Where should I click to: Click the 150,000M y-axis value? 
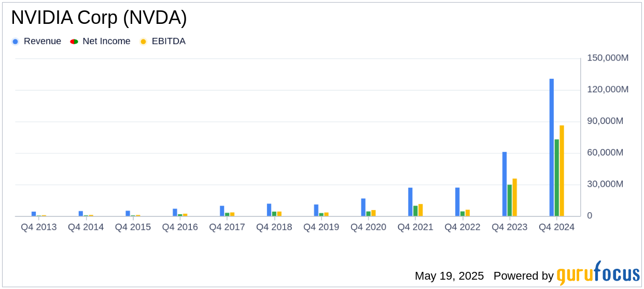tap(608, 58)
